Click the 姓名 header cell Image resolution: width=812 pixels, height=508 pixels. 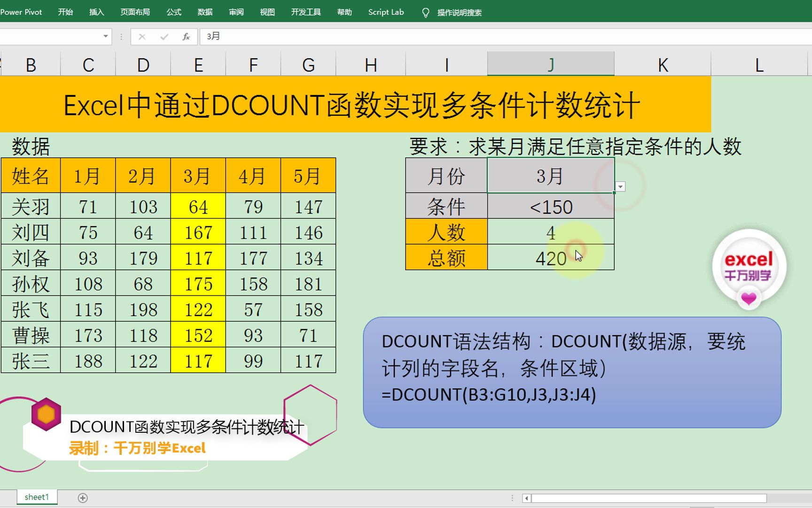pos(31,176)
